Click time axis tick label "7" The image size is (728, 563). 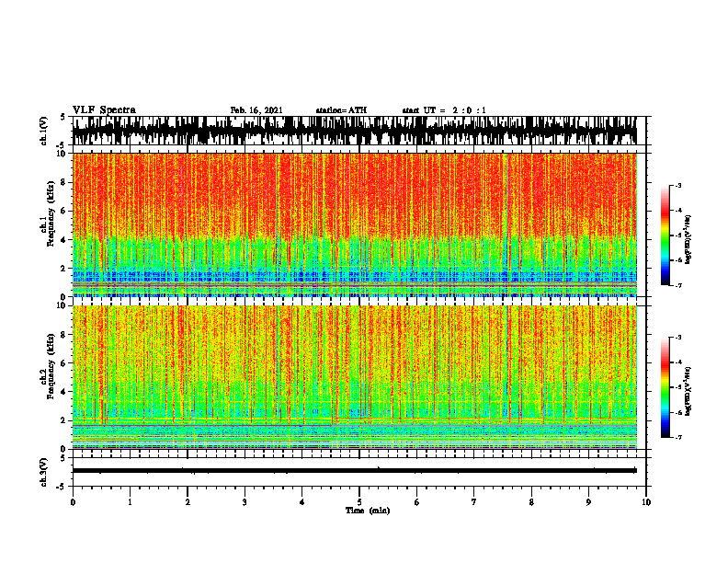pos(474,502)
